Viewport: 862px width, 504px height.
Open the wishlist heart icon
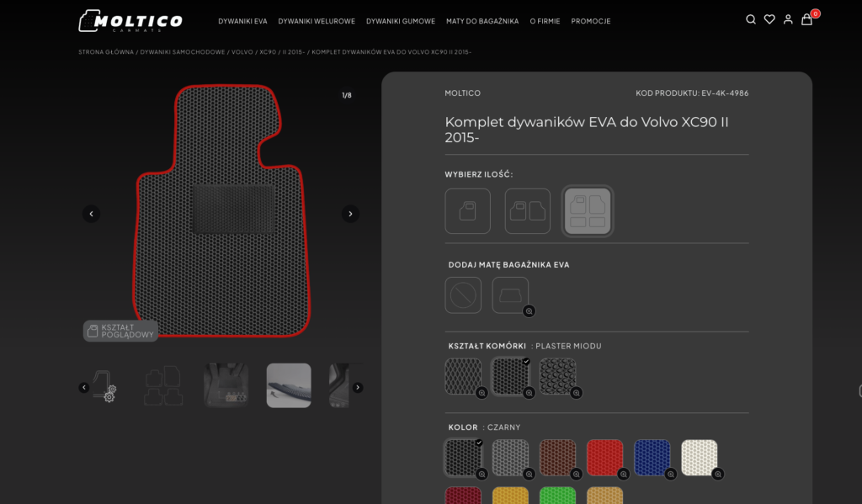[769, 20]
